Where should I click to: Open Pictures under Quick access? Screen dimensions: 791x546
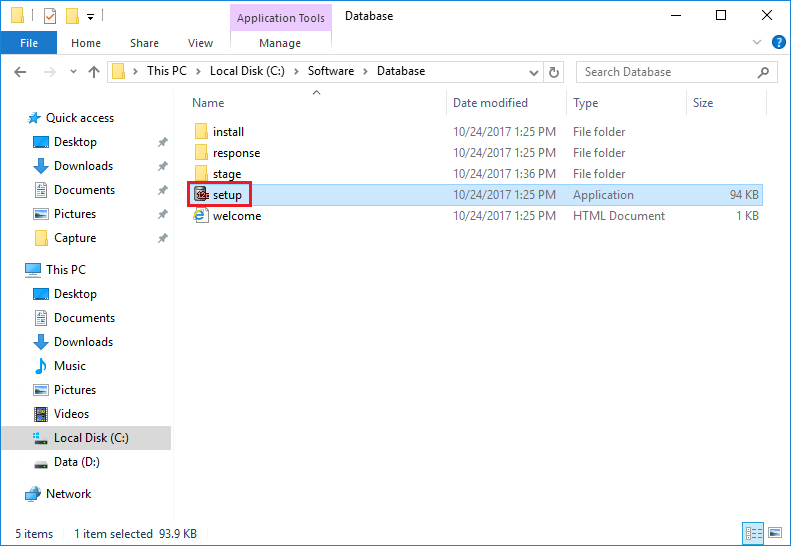(x=75, y=214)
